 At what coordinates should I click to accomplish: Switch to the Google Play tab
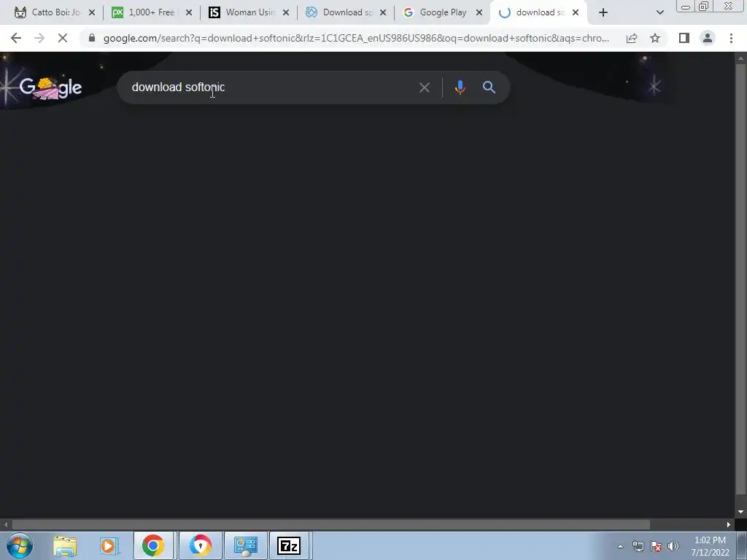(x=443, y=12)
